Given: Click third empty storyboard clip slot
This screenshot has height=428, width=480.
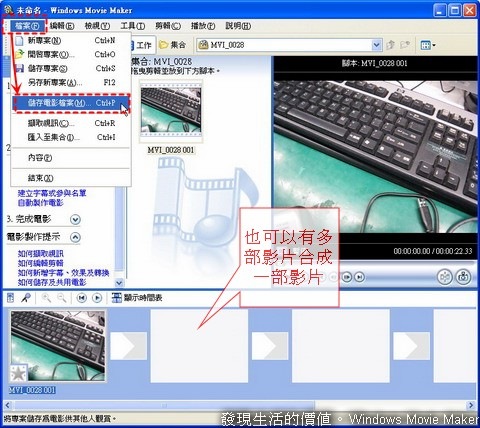Looking at the screenshot, I should (341, 346).
